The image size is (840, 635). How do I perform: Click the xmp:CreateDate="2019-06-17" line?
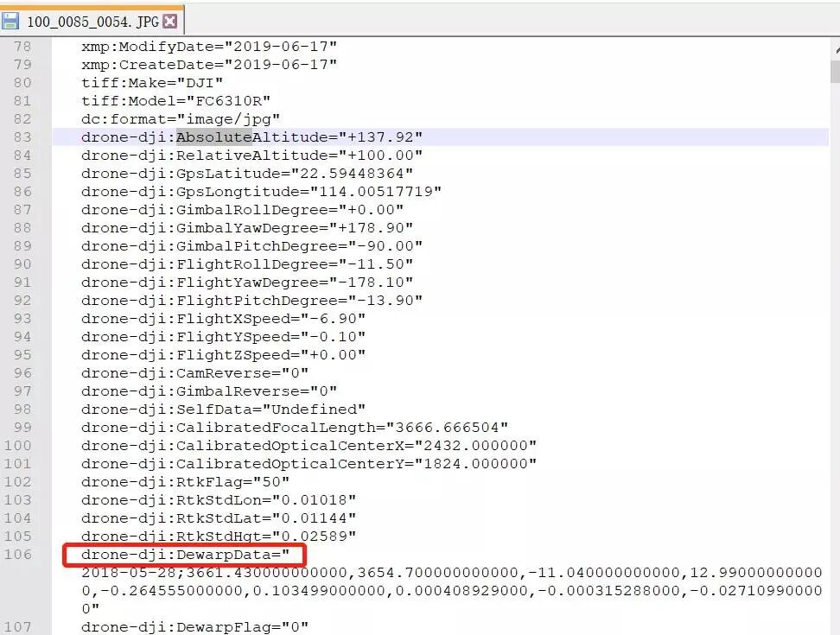209,65
